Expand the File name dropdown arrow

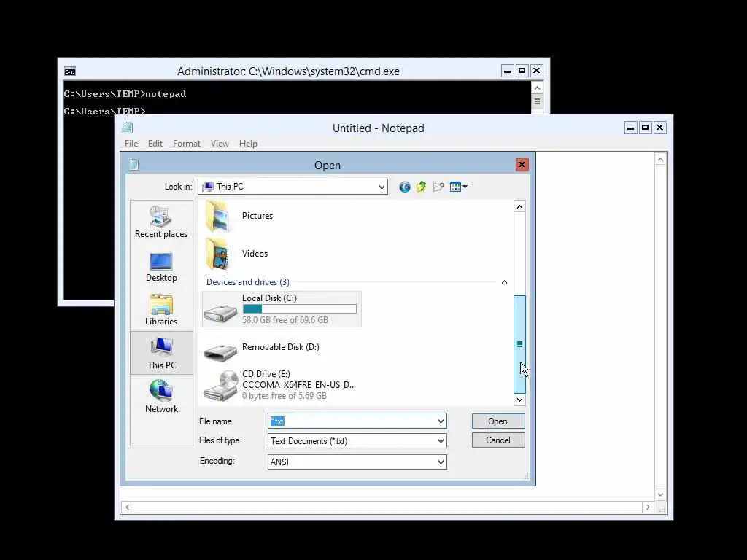(441, 421)
